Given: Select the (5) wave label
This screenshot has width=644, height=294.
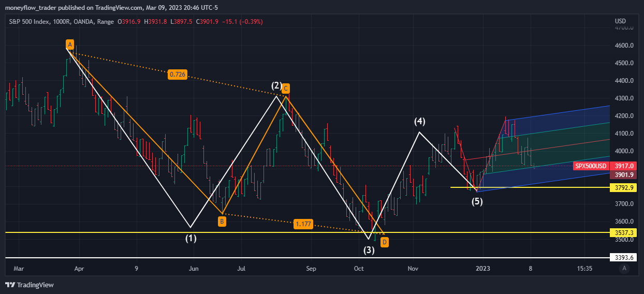Looking at the screenshot, I should click(x=477, y=202).
